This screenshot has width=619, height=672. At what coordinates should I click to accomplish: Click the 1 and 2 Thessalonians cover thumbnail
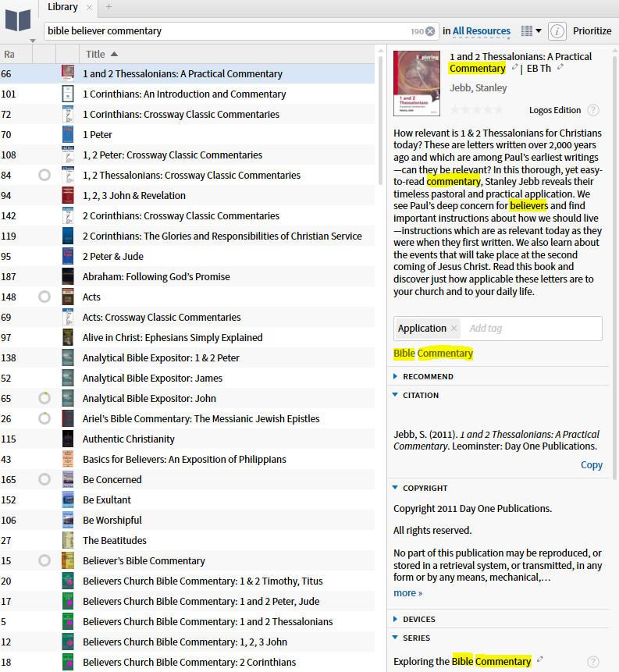(417, 84)
